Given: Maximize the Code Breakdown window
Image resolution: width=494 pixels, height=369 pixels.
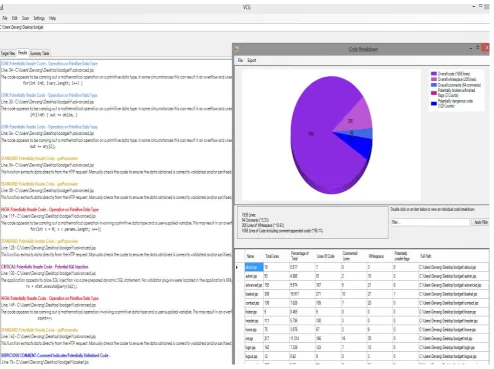Looking at the screenshot, I should tap(478, 48).
